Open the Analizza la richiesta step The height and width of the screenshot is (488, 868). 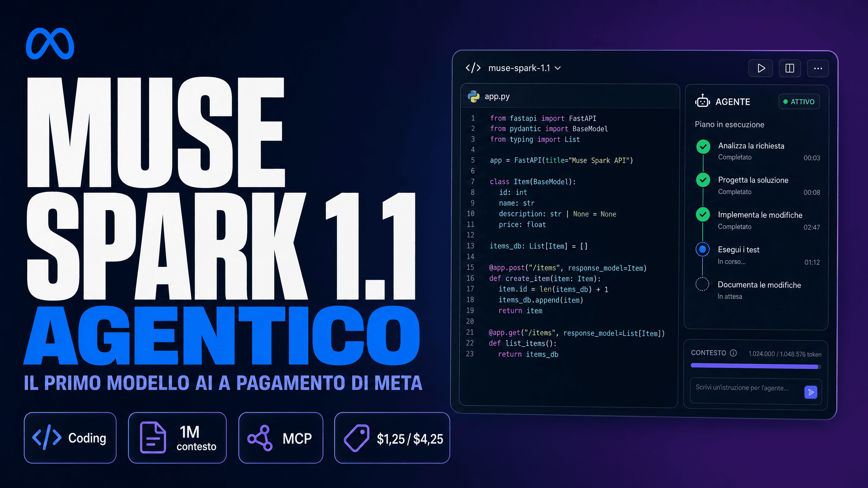pos(758,151)
